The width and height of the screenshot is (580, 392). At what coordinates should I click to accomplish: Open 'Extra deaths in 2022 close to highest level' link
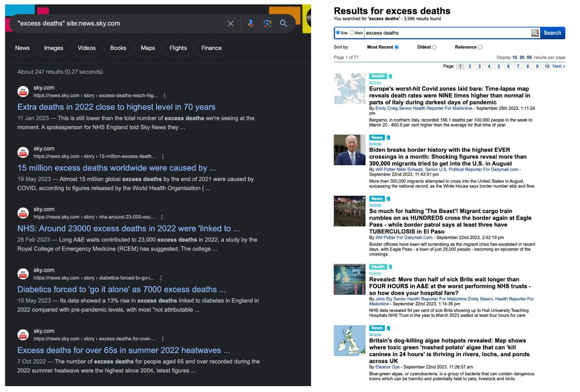click(x=116, y=107)
